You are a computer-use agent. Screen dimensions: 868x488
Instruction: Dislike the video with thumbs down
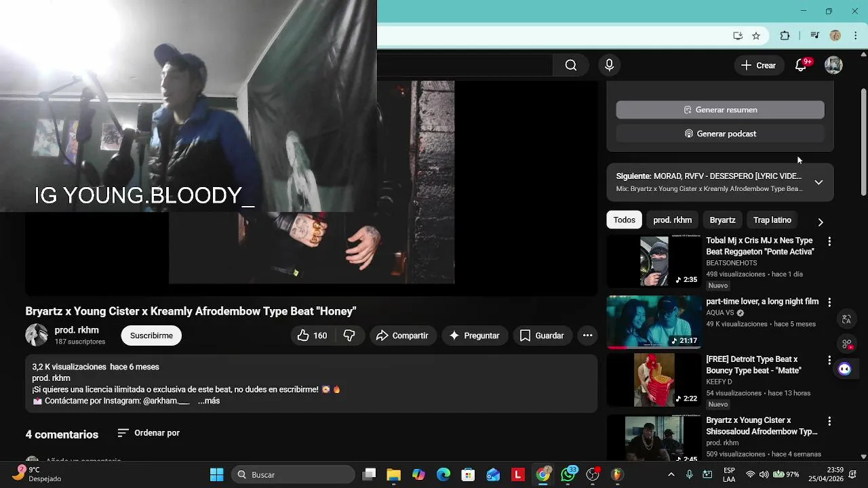coord(349,335)
